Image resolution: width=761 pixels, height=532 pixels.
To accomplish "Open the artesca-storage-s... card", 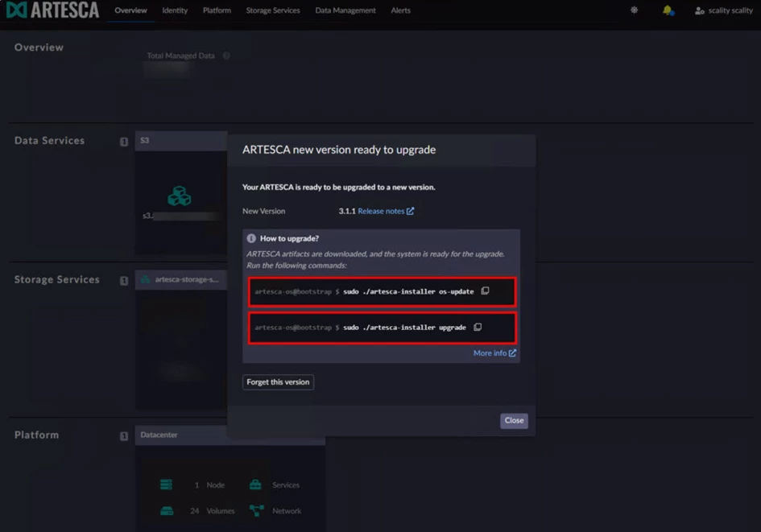I will point(181,280).
